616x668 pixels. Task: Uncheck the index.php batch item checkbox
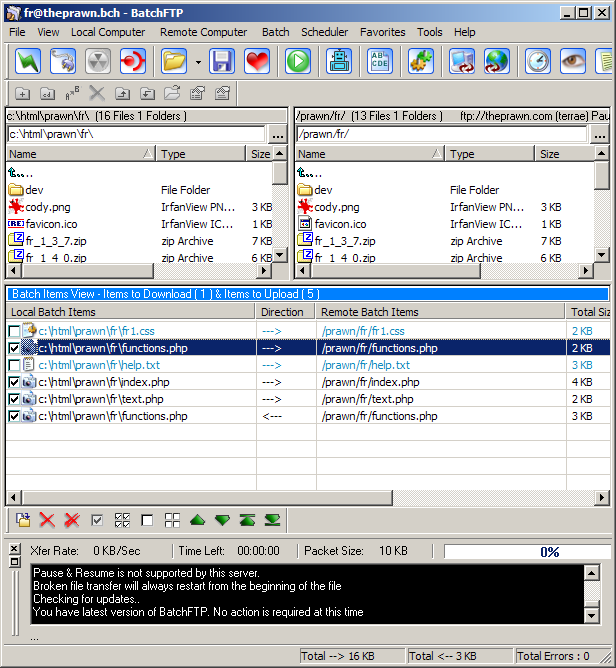coord(14,382)
